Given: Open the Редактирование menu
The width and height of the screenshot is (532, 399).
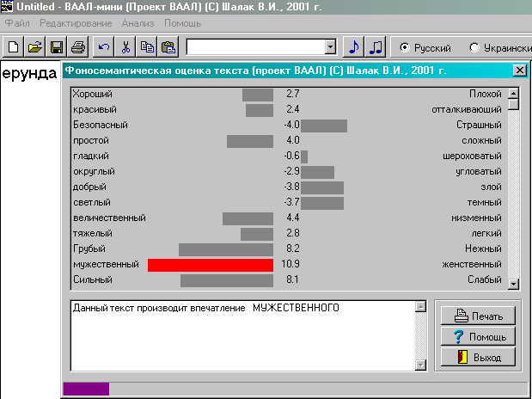Looking at the screenshot, I should tap(76, 23).
